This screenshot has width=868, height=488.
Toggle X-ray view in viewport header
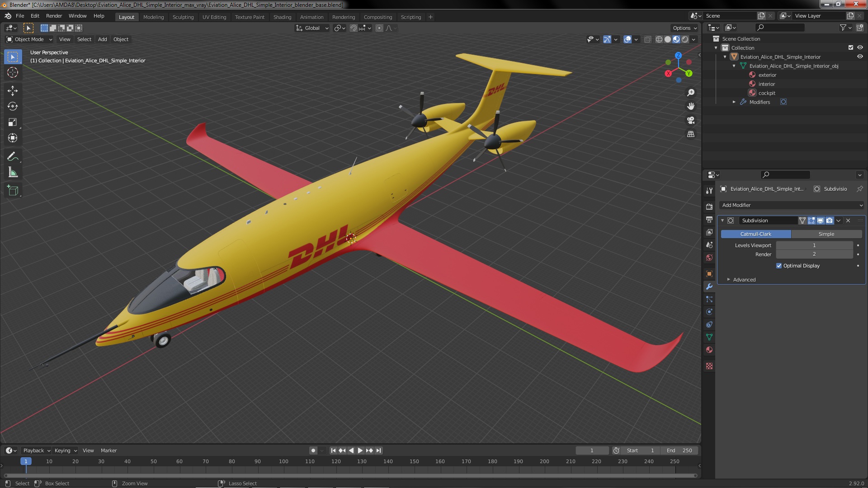(647, 39)
